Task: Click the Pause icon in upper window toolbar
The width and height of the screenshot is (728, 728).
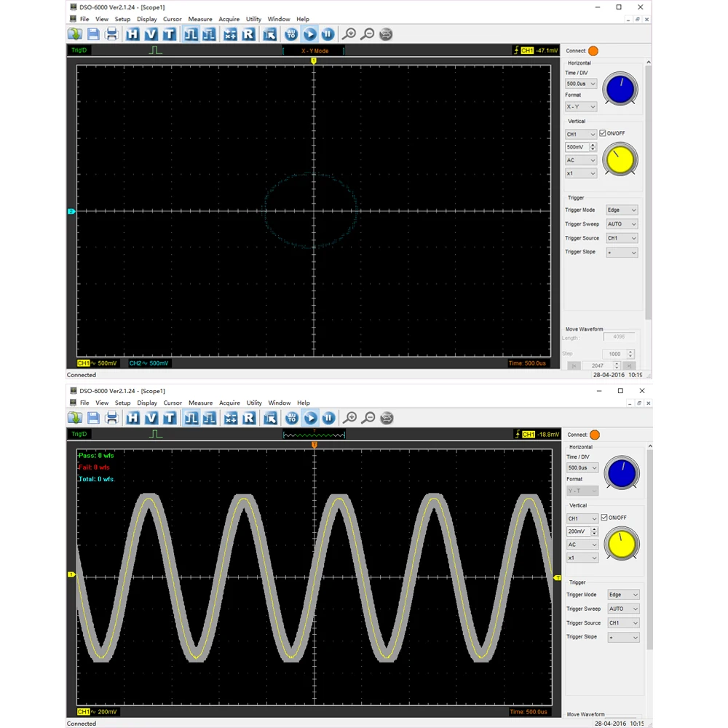Action: (328, 34)
